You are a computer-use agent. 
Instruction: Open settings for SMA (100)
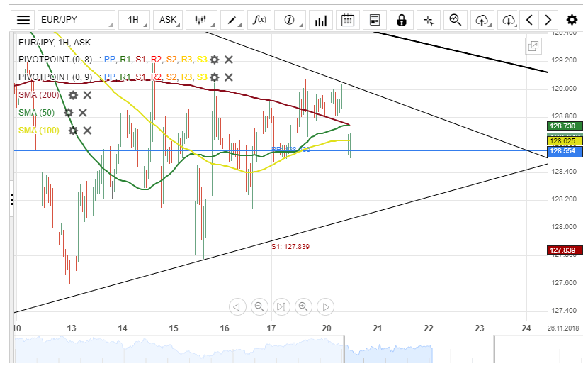(x=73, y=131)
